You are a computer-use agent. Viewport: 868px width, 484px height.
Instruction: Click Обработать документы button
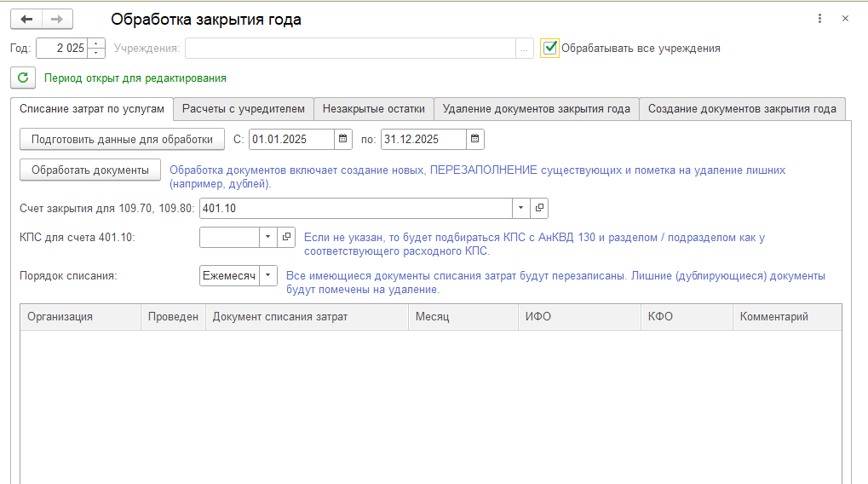[x=90, y=170]
